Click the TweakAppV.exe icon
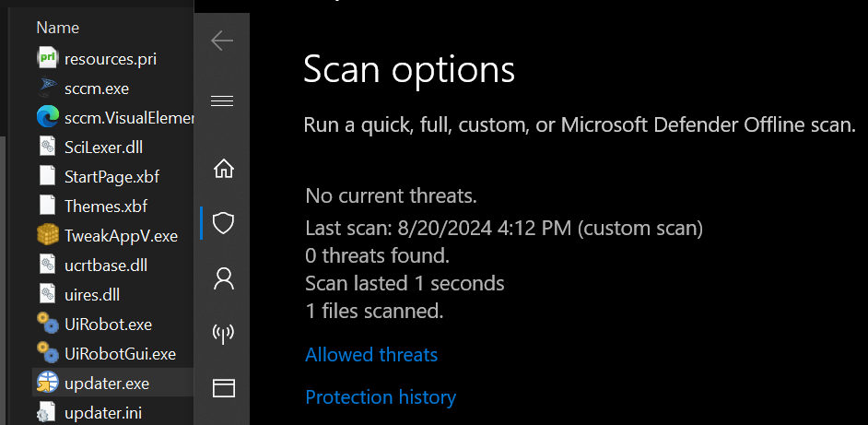Viewport: 868px width, 425px height. coord(47,235)
